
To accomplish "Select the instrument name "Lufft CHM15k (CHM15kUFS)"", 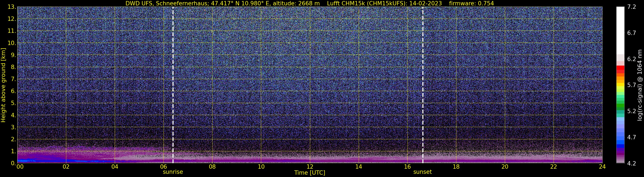I will pyautogui.click(x=367, y=3).
